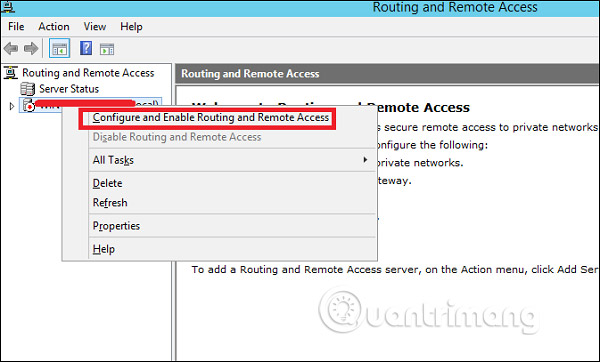
Task: Choose Configure and Enable Routing and Remote Access
Action: point(211,117)
